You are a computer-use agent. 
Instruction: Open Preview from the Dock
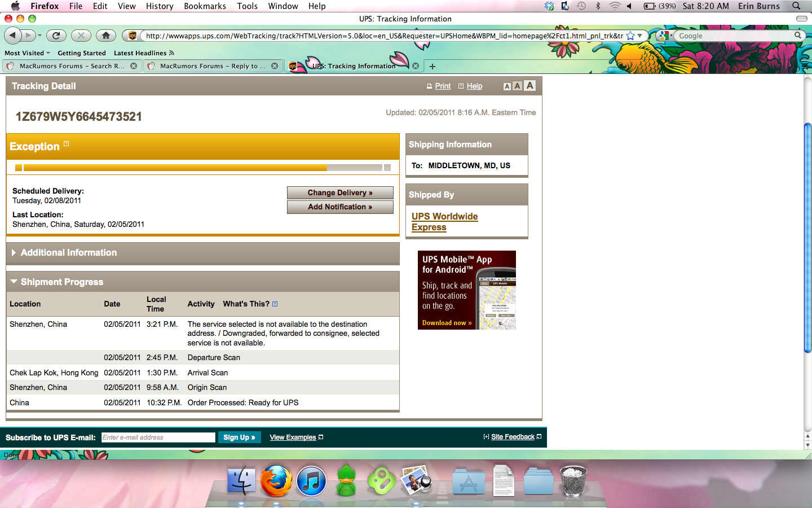coord(416,481)
